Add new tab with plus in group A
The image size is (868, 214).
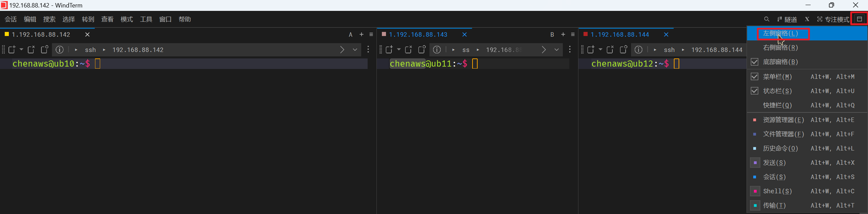coord(362,34)
